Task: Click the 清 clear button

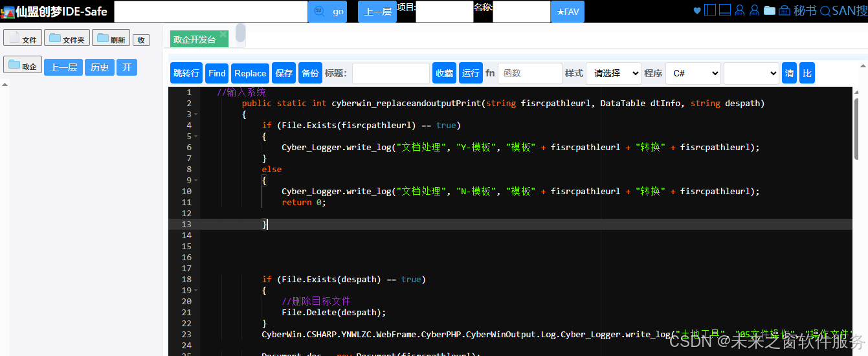Action: [x=789, y=73]
